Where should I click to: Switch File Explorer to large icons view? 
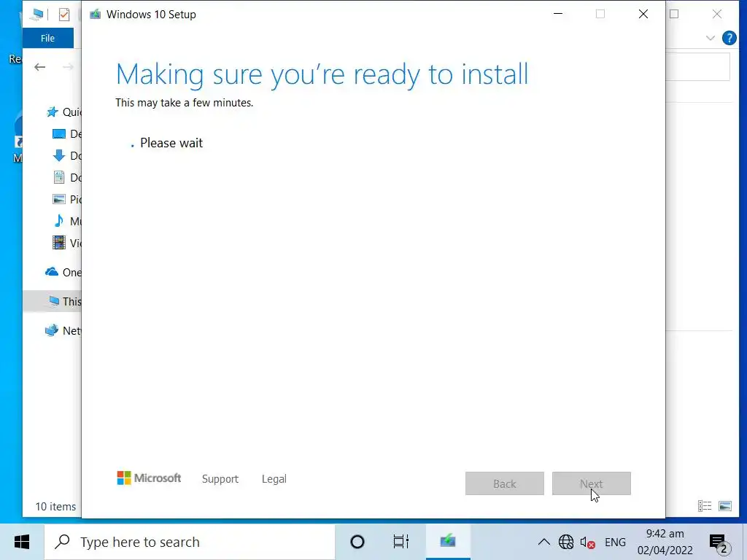click(725, 506)
